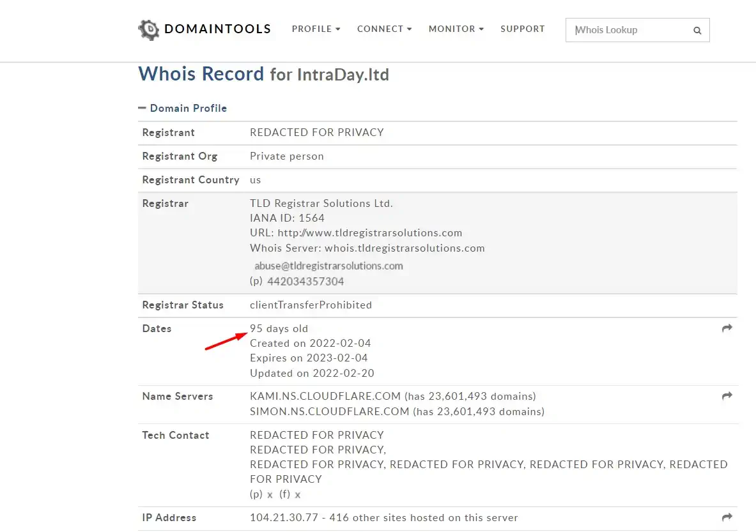Click the share arrow in Dates row
756x532 pixels.
coord(727,328)
